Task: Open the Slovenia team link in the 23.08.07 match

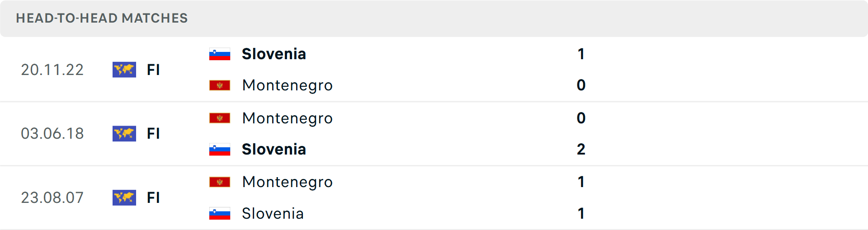Action: tap(273, 213)
